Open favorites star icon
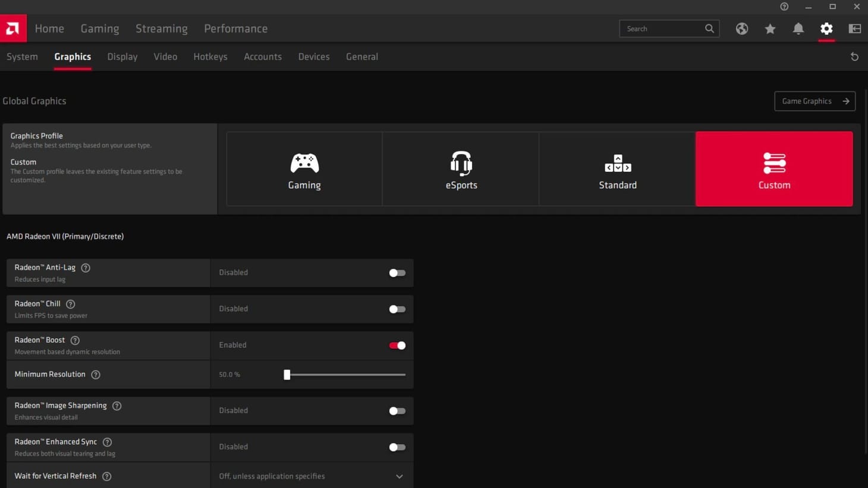 point(770,29)
